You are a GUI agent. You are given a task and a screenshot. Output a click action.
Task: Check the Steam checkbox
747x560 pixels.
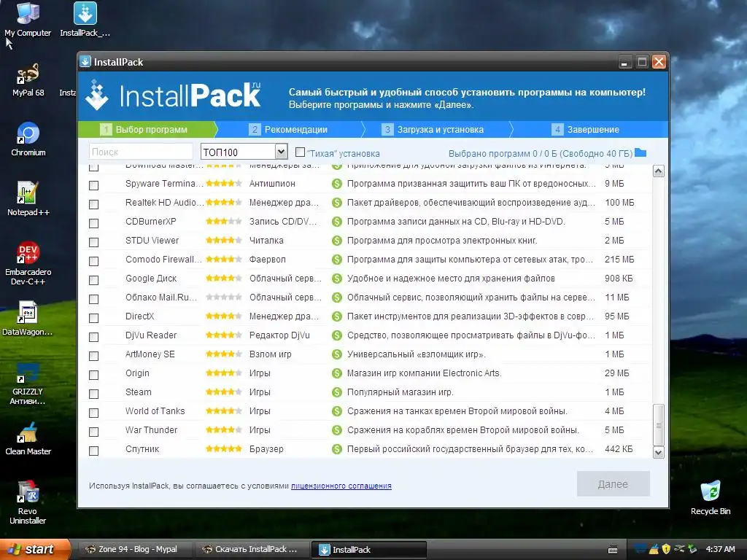pos(94,394)
